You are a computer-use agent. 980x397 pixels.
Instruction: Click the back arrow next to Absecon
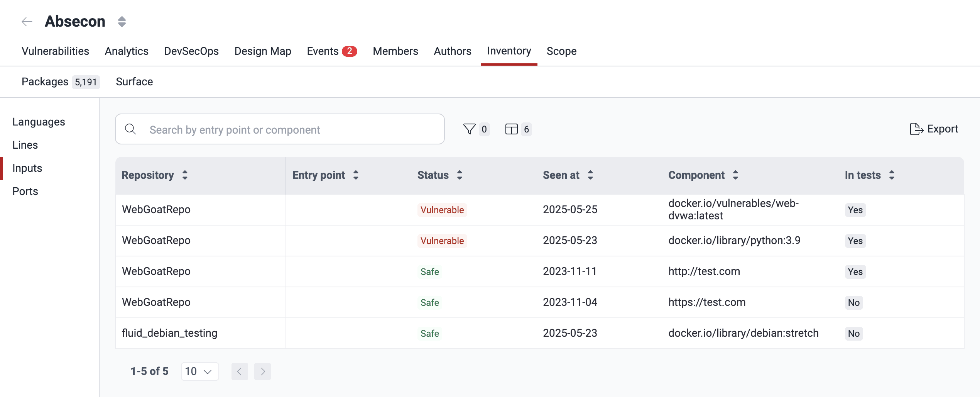click(27, 21)
